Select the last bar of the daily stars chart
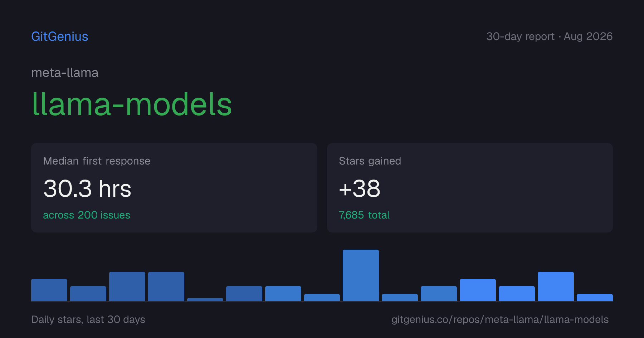The width and height of the screenshot is (644, 338). [595, 298]
